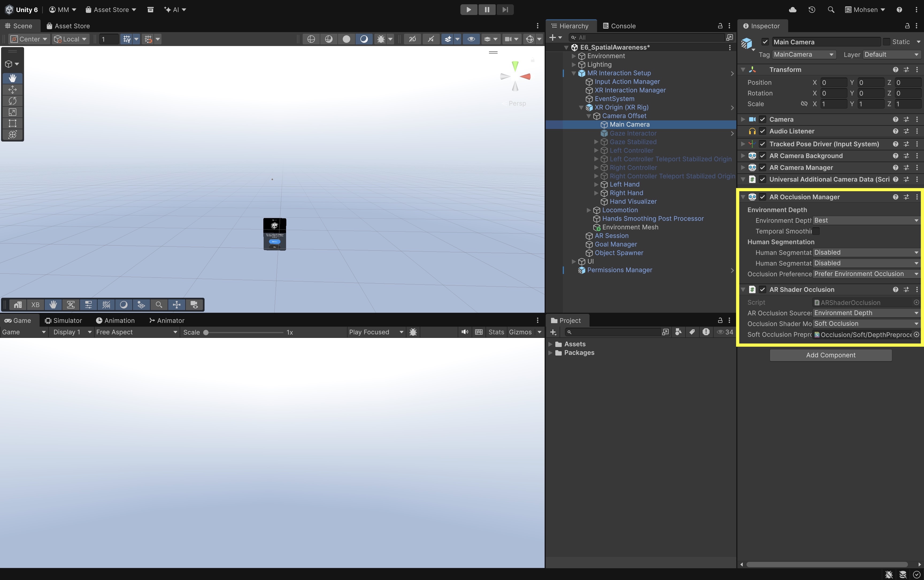Click the Play button
The width and height of the screenshot is (924, 580).
[x=468, y=10]
